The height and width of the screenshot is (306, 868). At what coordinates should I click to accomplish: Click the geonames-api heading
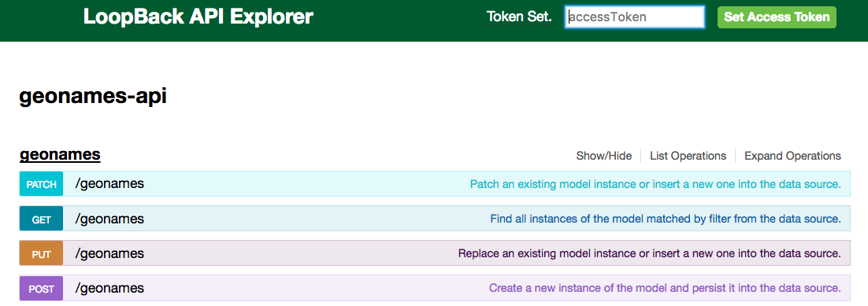[93, 96]
